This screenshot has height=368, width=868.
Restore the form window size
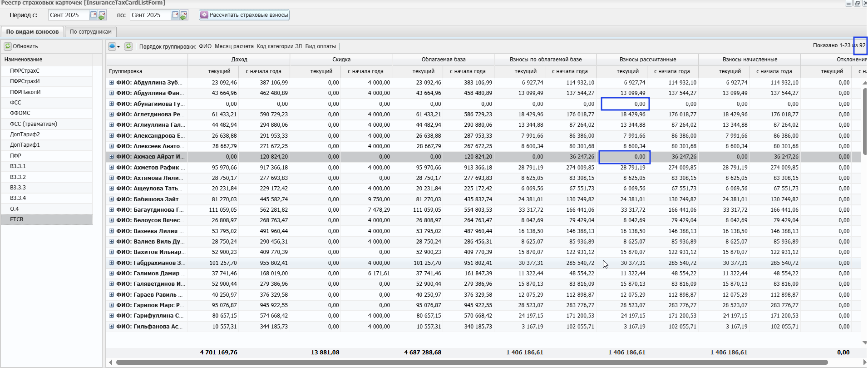coord(857,3)
